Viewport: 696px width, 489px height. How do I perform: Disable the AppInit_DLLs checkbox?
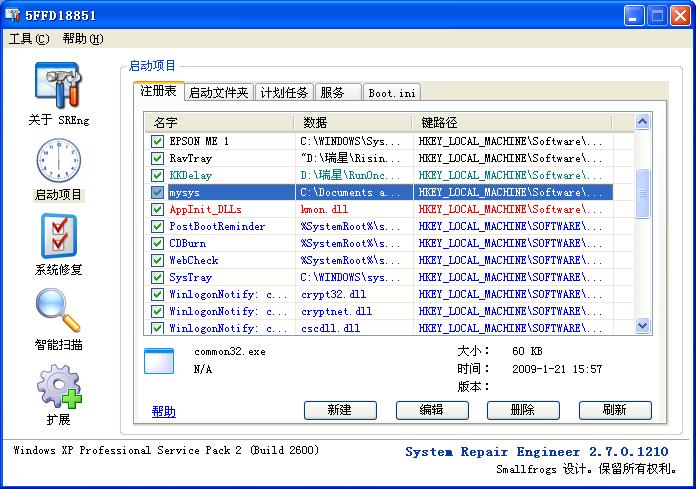[x=157, y=209]
